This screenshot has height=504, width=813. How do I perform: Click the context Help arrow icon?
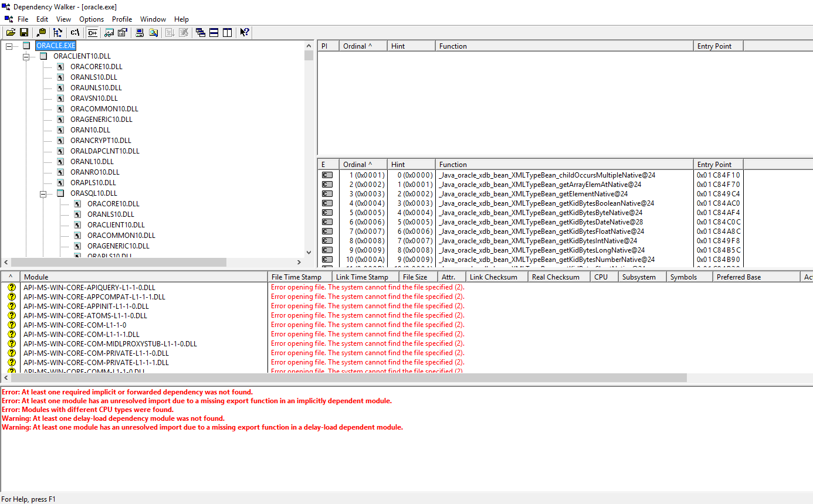245,32
